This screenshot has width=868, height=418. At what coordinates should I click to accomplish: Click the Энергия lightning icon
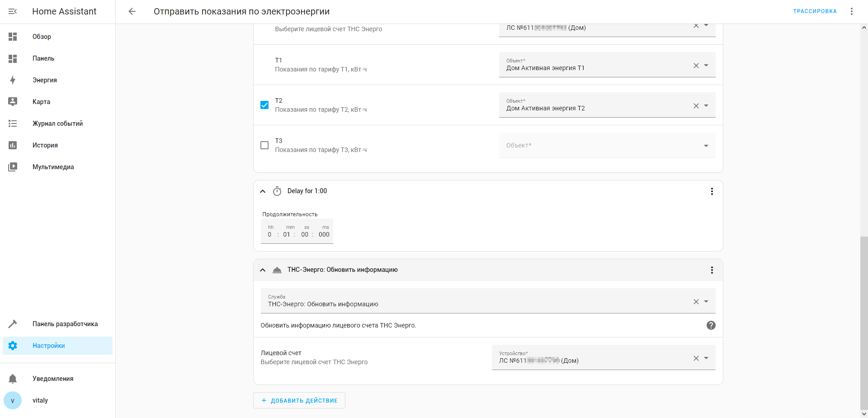pyautogui.click(x=13, y=80)
